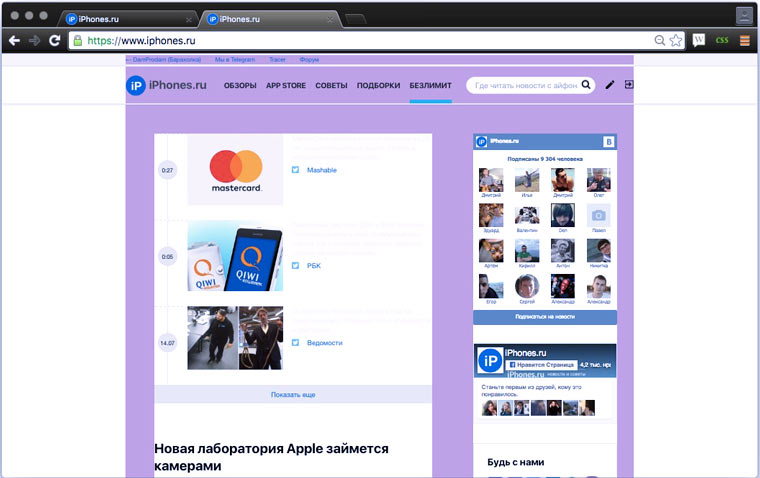760x478 pixels.
Task: Click the search magnifier in the site search box
Action: pyautogui.click(x=586, y=85)
